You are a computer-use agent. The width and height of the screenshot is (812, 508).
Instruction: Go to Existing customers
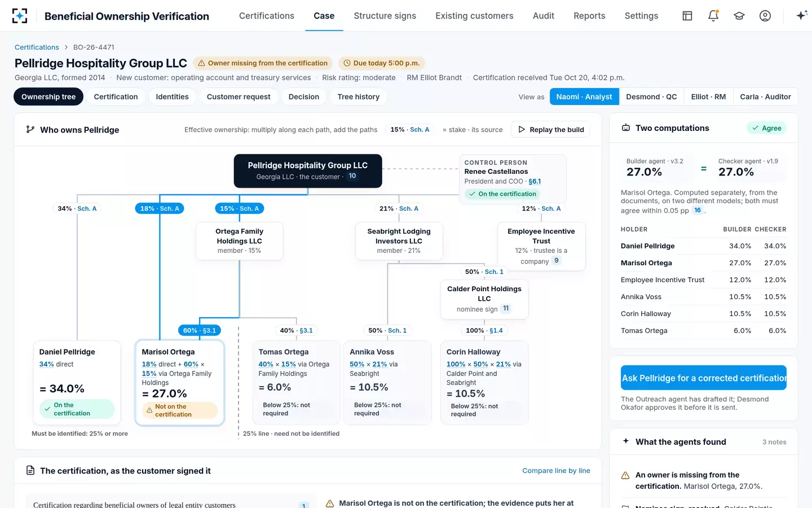[x=474, y=16]
